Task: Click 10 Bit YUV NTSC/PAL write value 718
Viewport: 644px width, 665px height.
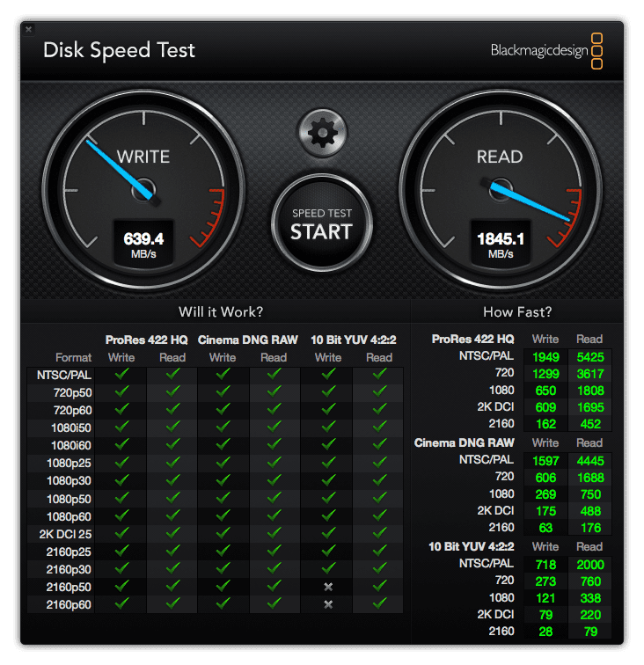Action: tap(545, 565)
